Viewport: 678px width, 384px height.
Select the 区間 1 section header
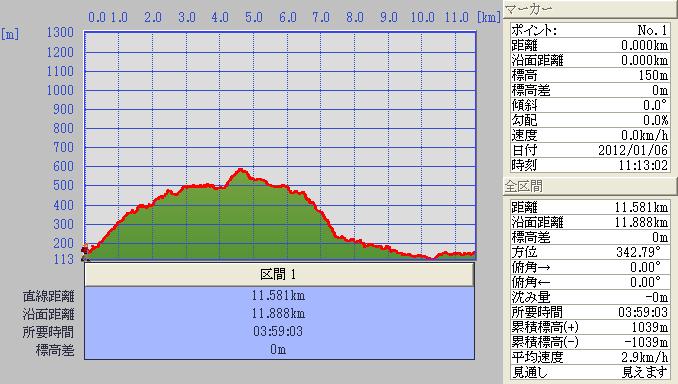(279, 274)
